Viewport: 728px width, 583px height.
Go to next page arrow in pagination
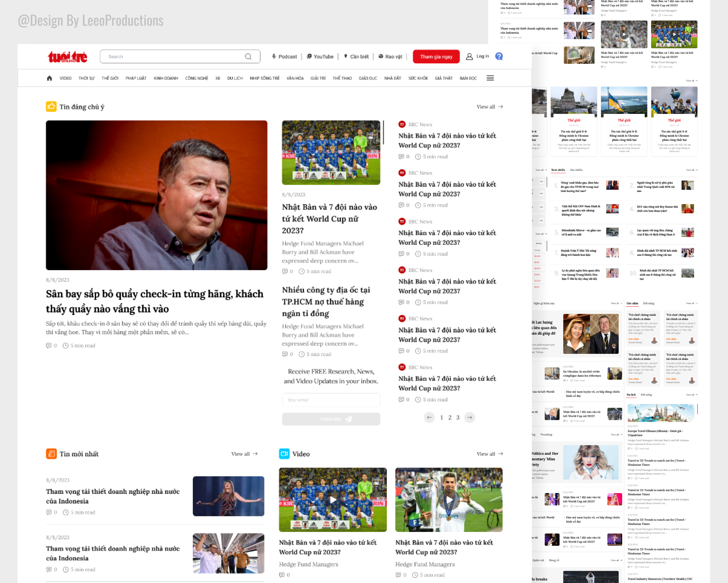pos(470,417)
